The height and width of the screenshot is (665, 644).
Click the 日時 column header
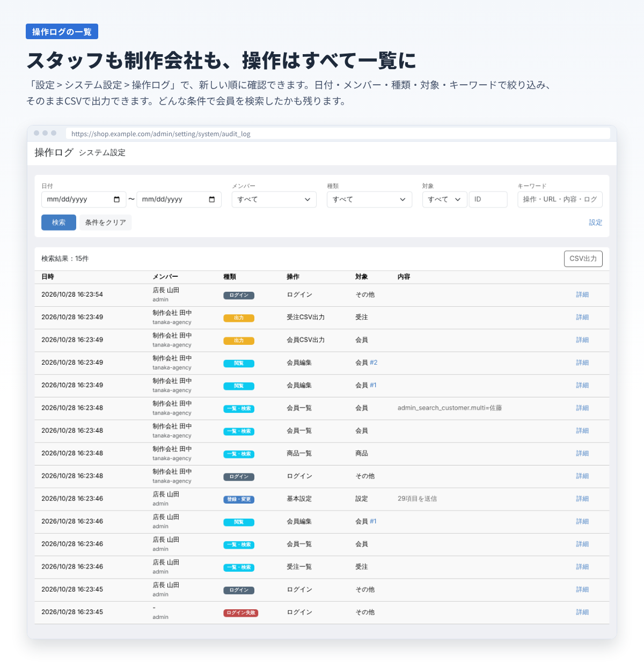point(48,277)
